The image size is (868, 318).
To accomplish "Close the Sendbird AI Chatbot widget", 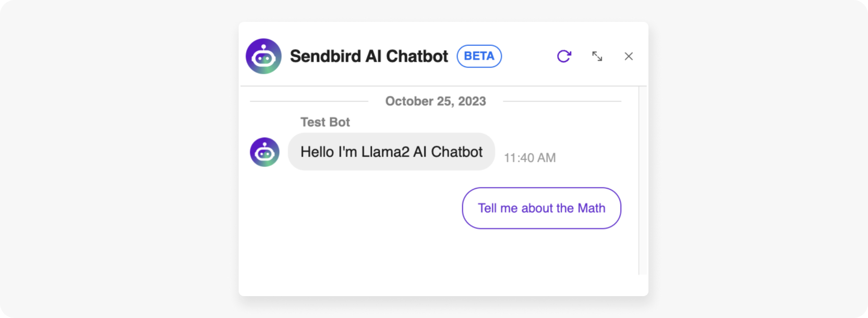I will tap(629, 56).
